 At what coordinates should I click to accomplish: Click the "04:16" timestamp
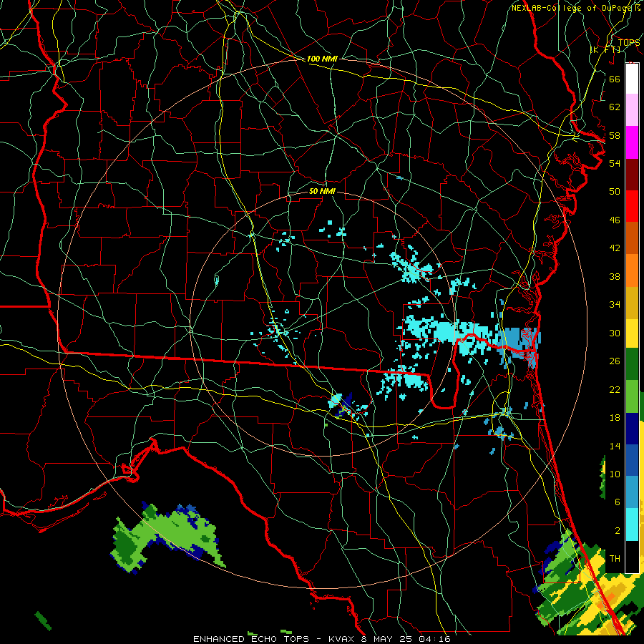[434, 639]
